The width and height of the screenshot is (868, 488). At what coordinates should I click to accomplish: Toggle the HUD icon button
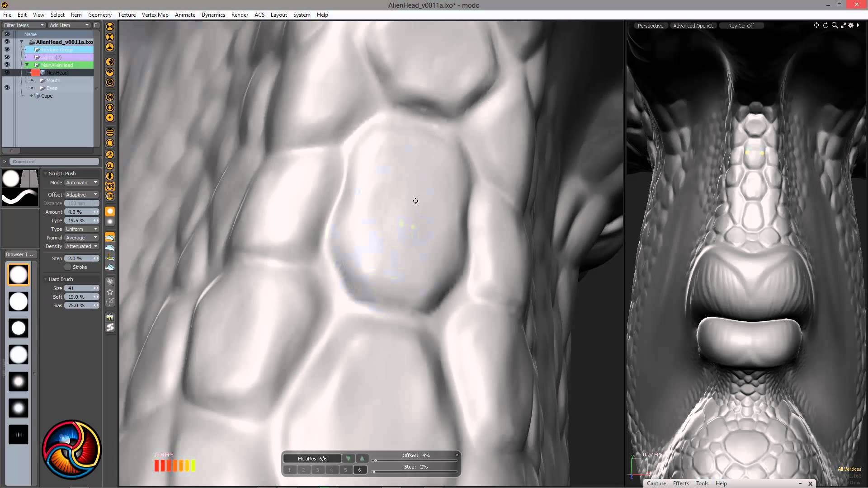(110, 196)
